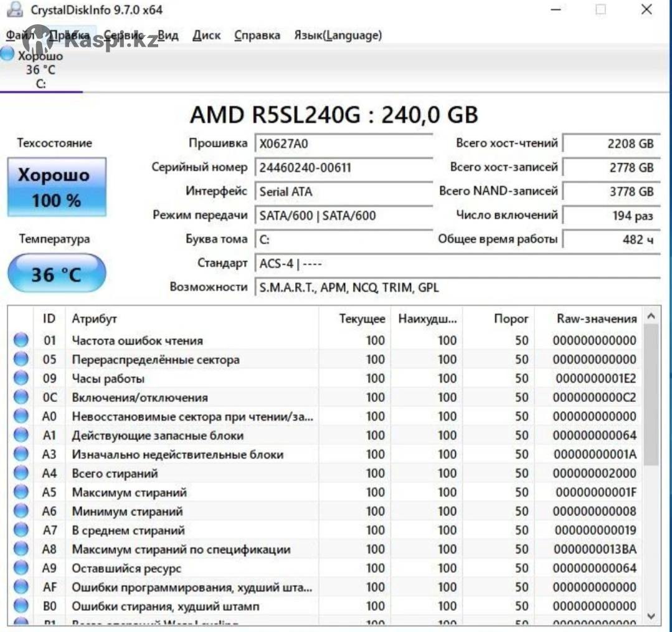Open the Диск menu
The width and height of the screenshot is (672, 632).
tap(206, 36)
